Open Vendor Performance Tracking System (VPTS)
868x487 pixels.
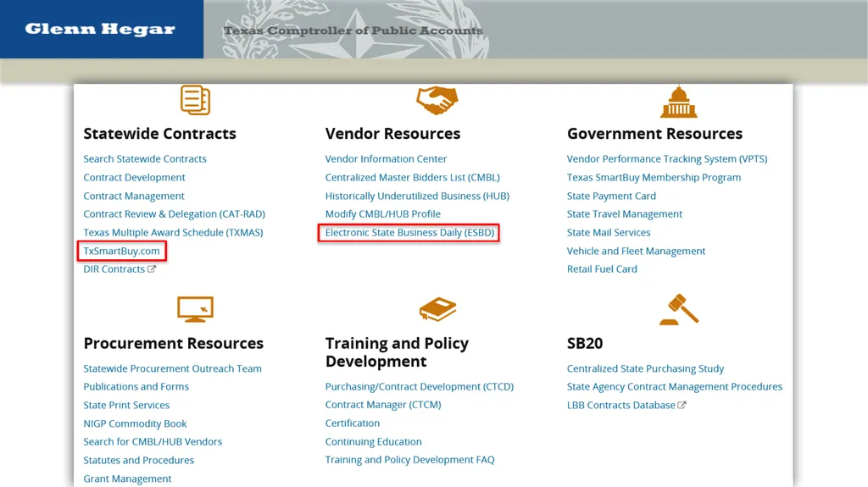(667, 159)
